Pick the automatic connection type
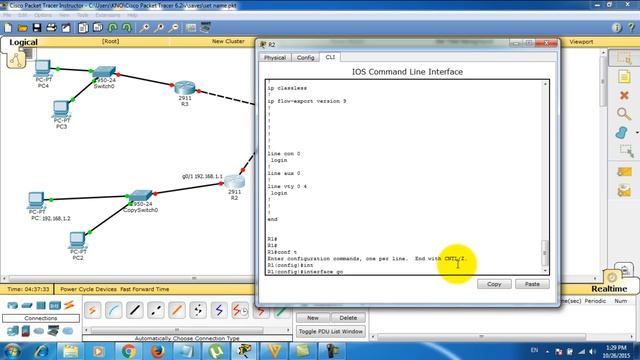640x360 pixels. (x=92, y=311)
